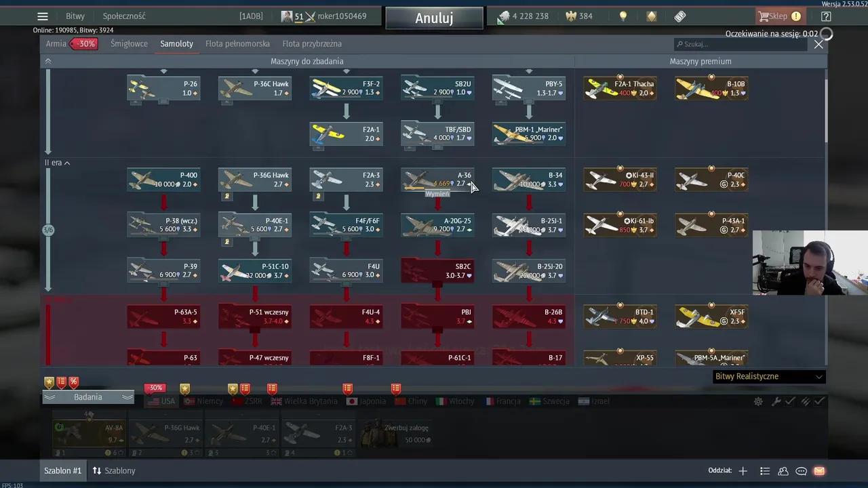Open the question mark help icon

pyautogui.click(x=825, y=16)
